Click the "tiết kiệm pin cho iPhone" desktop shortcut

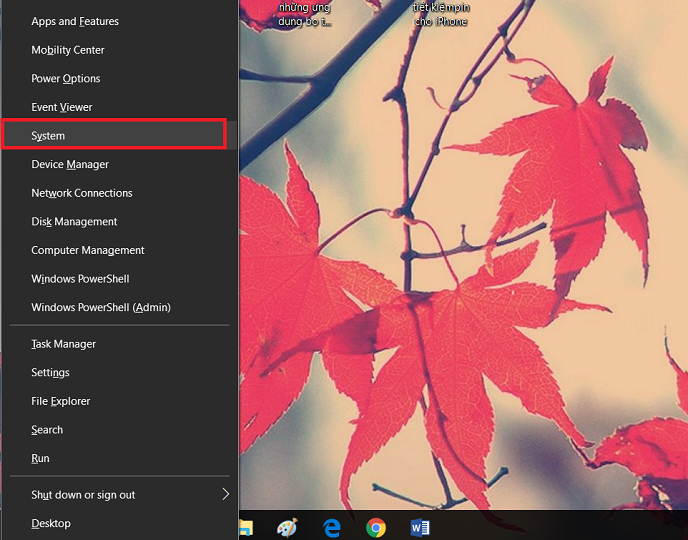pos(440,14)
